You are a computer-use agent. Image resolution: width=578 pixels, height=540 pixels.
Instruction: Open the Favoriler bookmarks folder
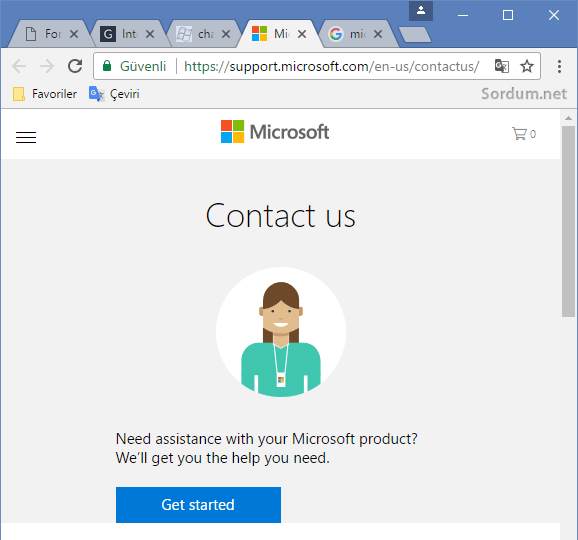click(x=45, y=94)
